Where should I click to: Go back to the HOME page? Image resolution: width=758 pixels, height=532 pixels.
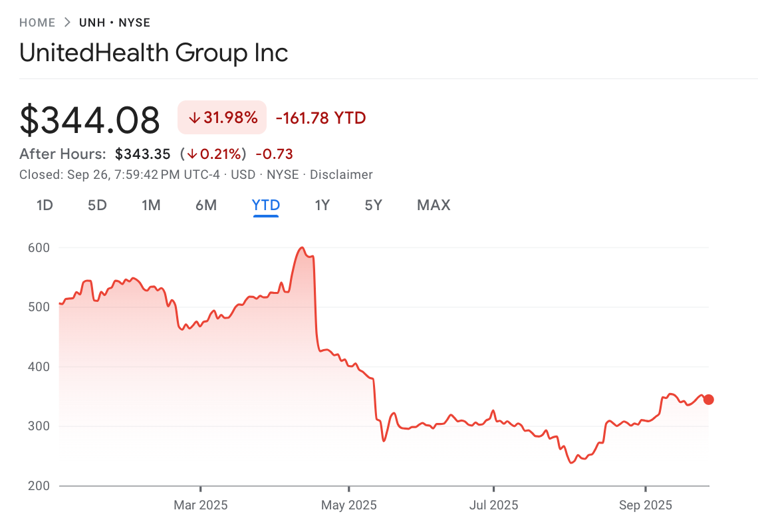(x=37, y=22)
